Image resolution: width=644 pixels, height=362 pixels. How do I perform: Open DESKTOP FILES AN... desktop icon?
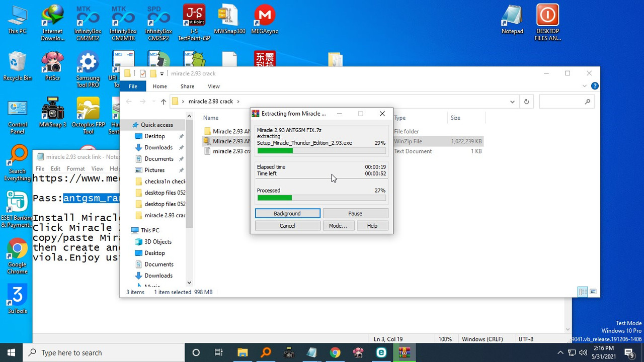click(x=547, y=23)
